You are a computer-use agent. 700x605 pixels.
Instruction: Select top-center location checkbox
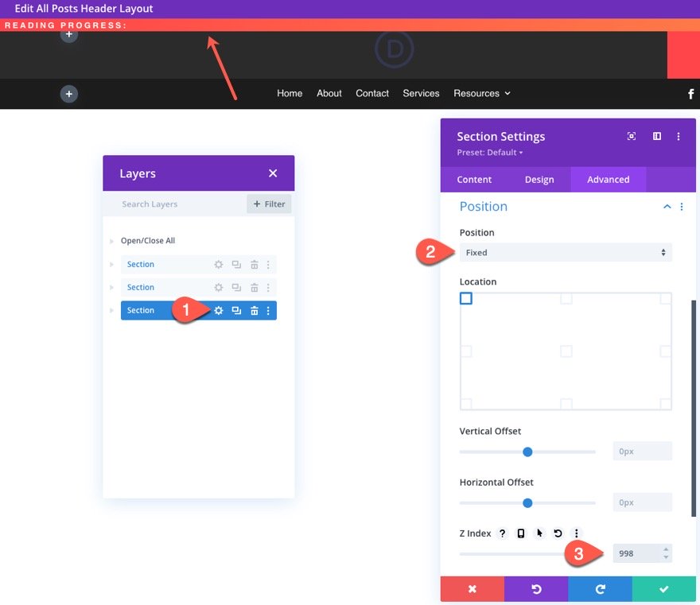tap(566, 298)
